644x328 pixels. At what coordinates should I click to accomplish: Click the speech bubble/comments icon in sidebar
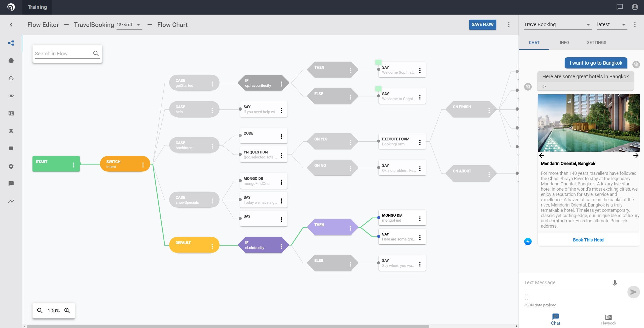coord(11,148)
